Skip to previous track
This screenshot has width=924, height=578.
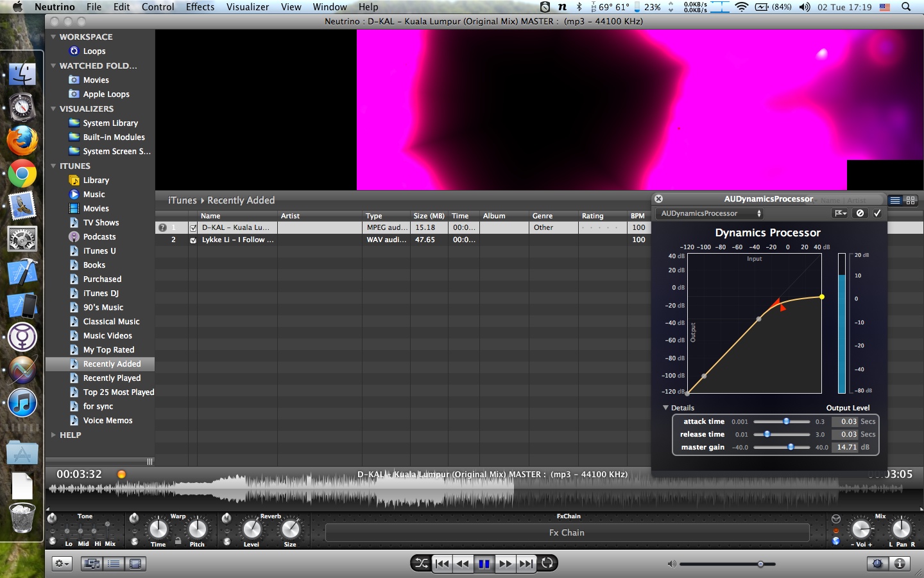pos(442,563)
